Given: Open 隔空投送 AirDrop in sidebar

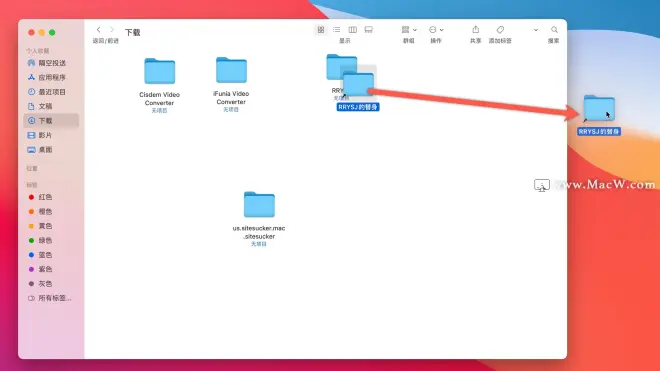Looking at the screenshot, I should point(51,63).
